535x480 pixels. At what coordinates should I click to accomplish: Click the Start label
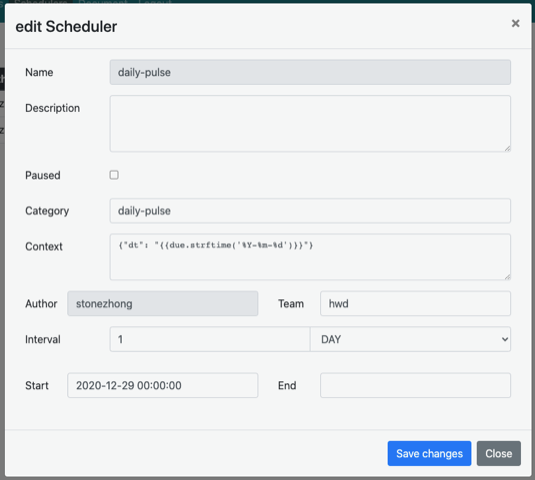click(x=37, y=386)
